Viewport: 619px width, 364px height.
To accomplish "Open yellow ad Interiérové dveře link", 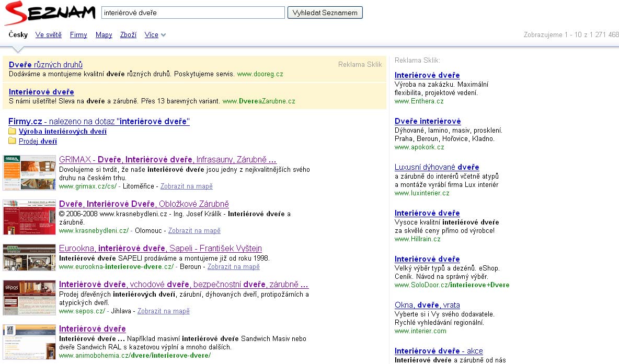I will click(x=41, y=92).
